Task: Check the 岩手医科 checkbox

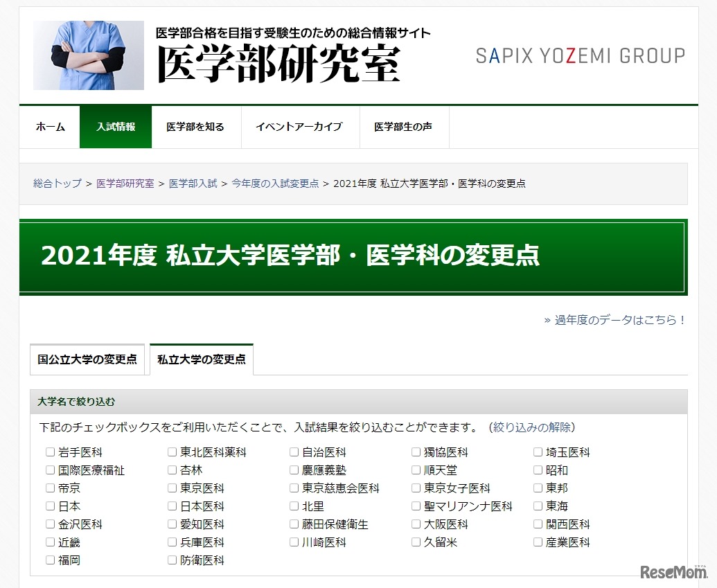Action: 49,452
